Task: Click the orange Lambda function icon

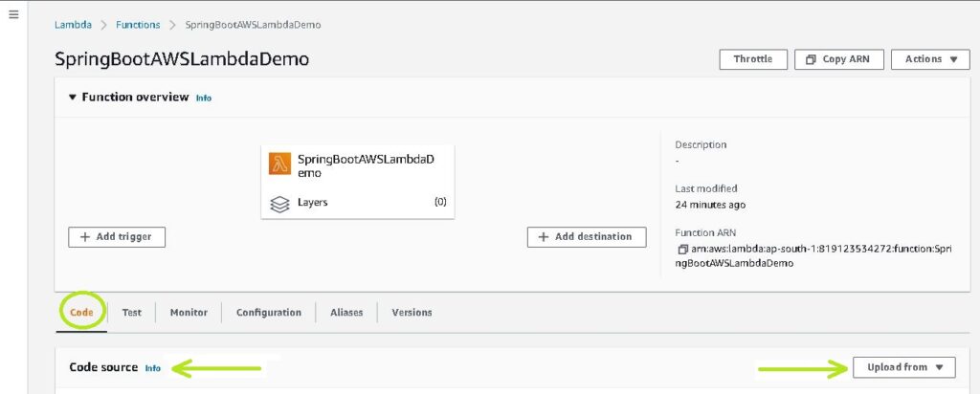Action: [x=280, y=164]
